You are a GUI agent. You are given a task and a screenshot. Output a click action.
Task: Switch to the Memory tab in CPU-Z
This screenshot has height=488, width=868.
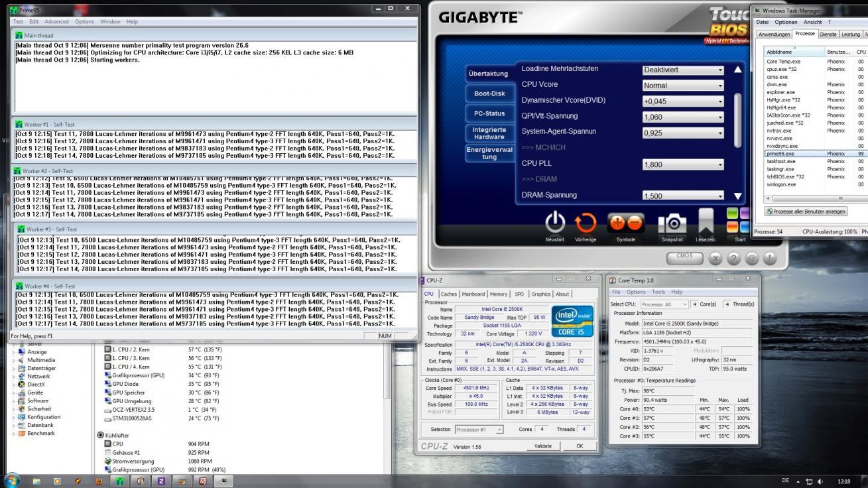pos(499,294)
